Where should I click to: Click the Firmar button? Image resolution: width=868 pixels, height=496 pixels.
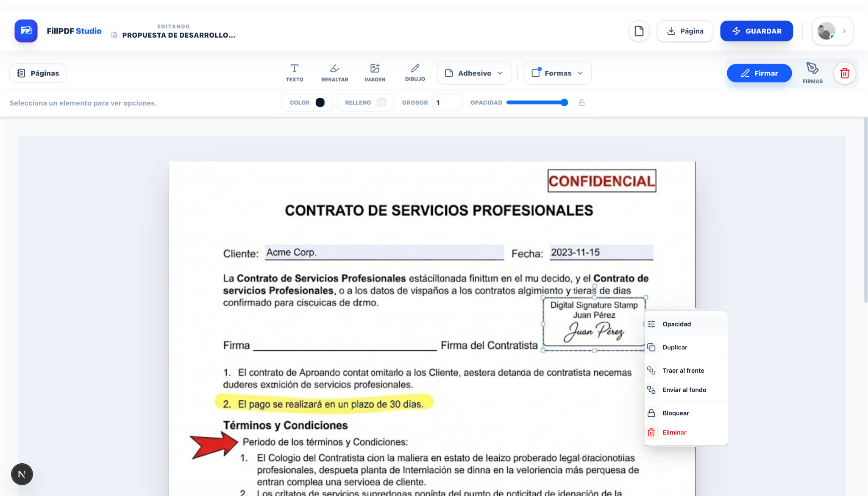759,73
